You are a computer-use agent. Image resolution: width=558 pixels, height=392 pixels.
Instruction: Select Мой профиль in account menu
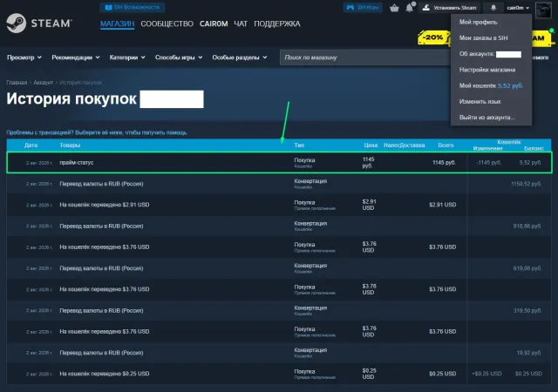coord(478,22)
